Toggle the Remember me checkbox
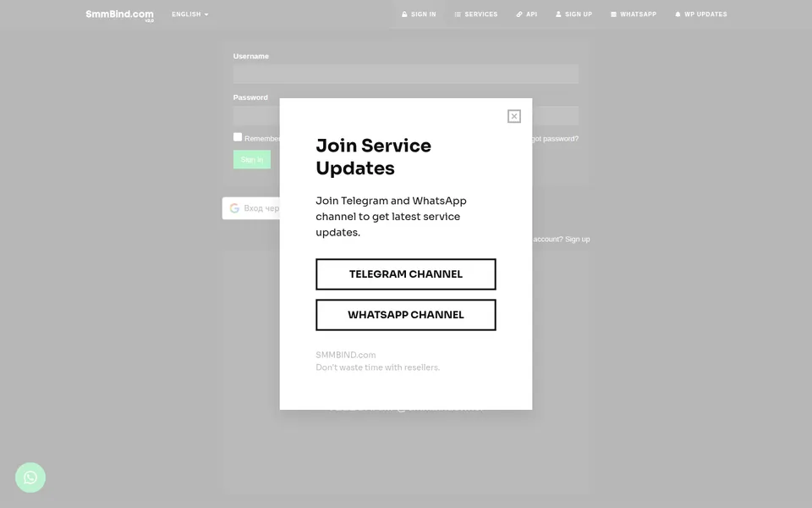Screen dimensions: 812x508 point(238,137)
